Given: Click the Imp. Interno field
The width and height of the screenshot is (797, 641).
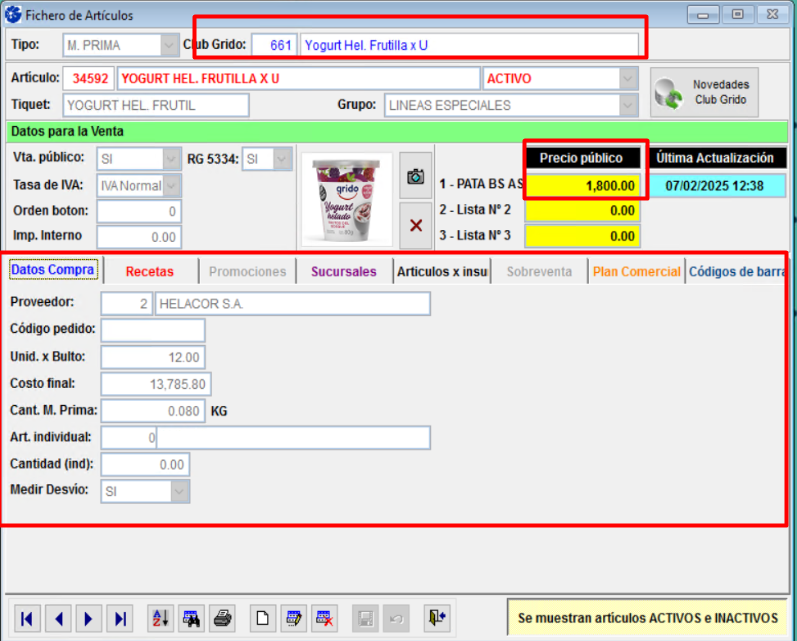Looking at the screenshot, I should pos(139,237).
